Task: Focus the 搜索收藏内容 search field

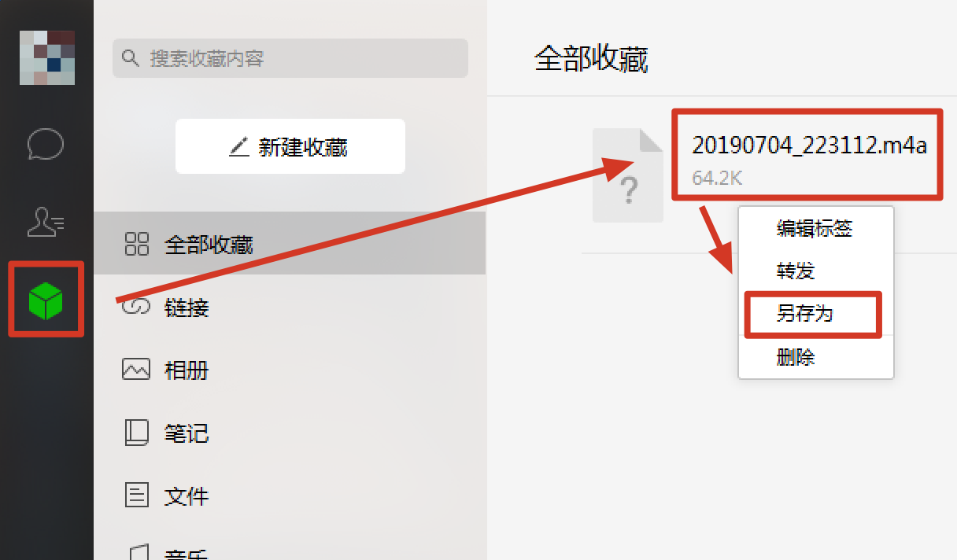Action: (290, 58)
